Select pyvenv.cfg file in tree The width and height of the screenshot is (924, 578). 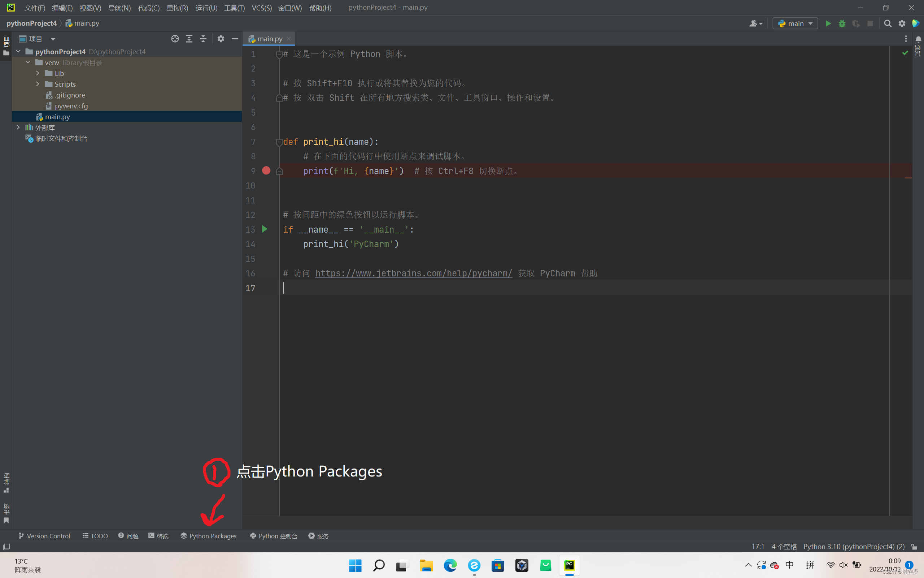pos(66,106)
